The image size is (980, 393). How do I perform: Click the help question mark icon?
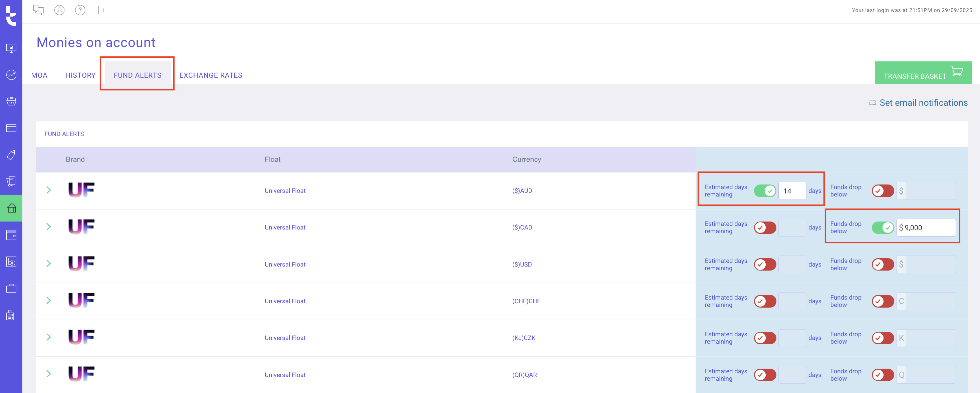tap(80, 10)
